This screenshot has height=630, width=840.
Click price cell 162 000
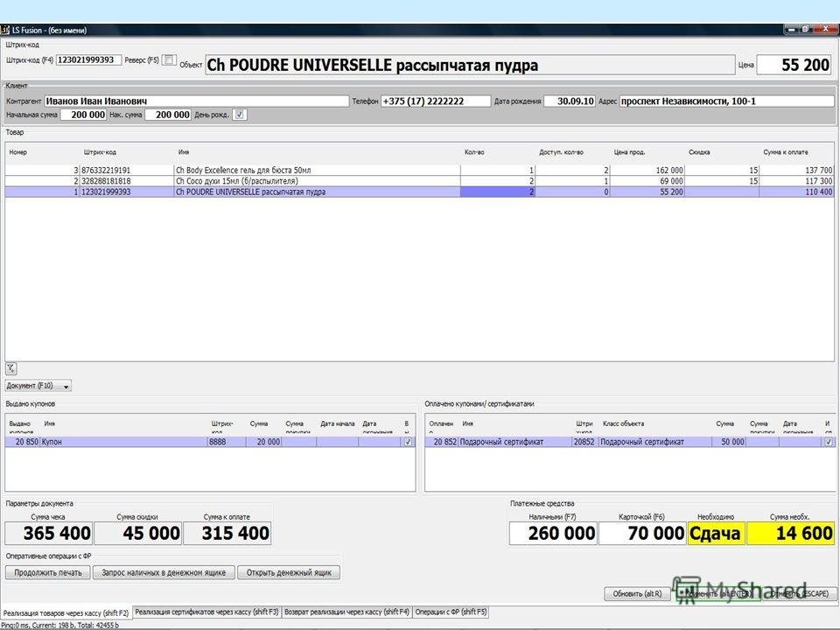tap(647, 171)
